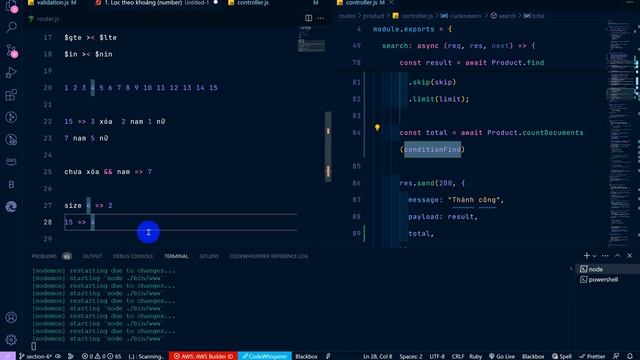This screenshot has height=360, width=640.
Task: Close the terminal panel
Action: (629, 256)
